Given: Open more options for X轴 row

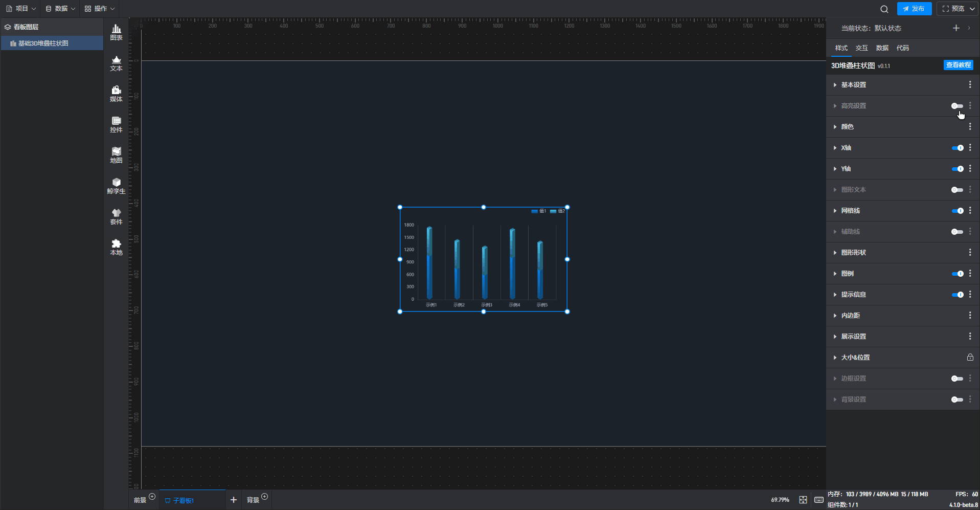Looking at the screenshot, I should 970,148.
